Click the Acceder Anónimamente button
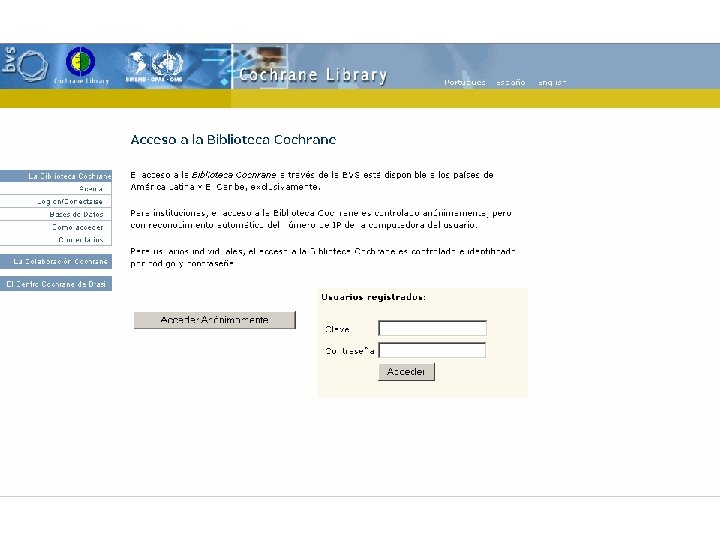Screen dimensions: 720x540 (x=214, y=320)
